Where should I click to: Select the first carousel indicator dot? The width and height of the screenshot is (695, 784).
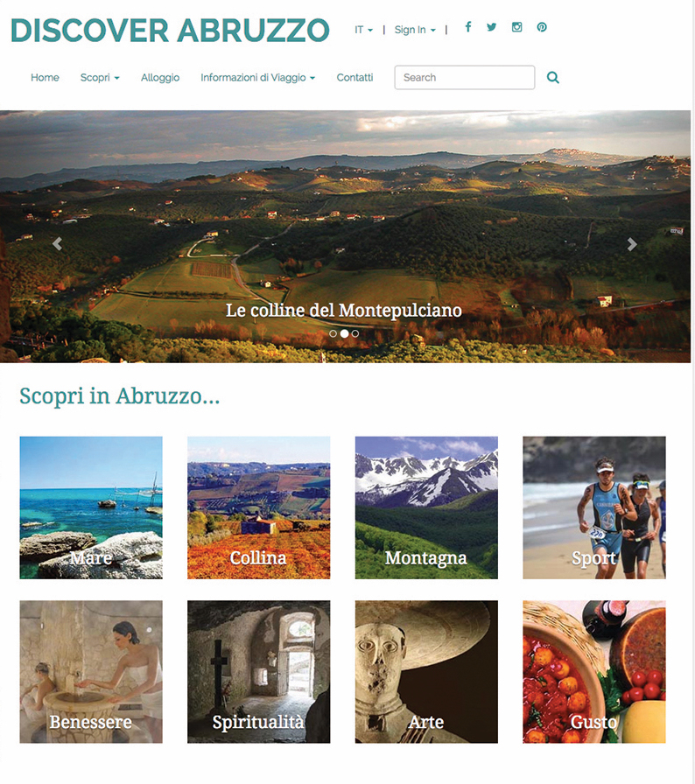[x=333, y=333]
